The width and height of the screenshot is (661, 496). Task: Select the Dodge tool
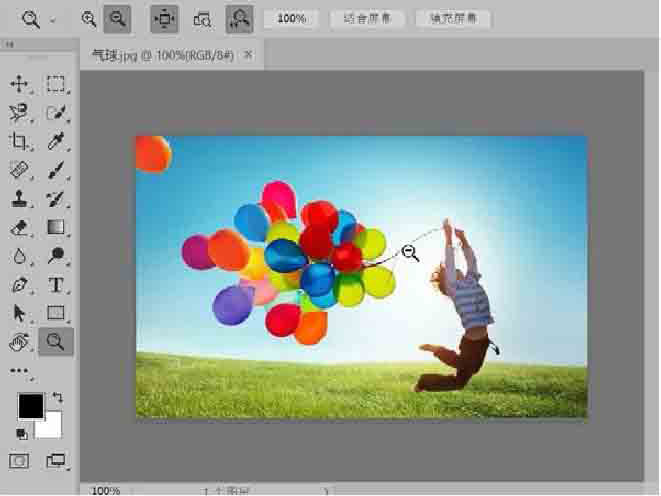tap(56, 256)
